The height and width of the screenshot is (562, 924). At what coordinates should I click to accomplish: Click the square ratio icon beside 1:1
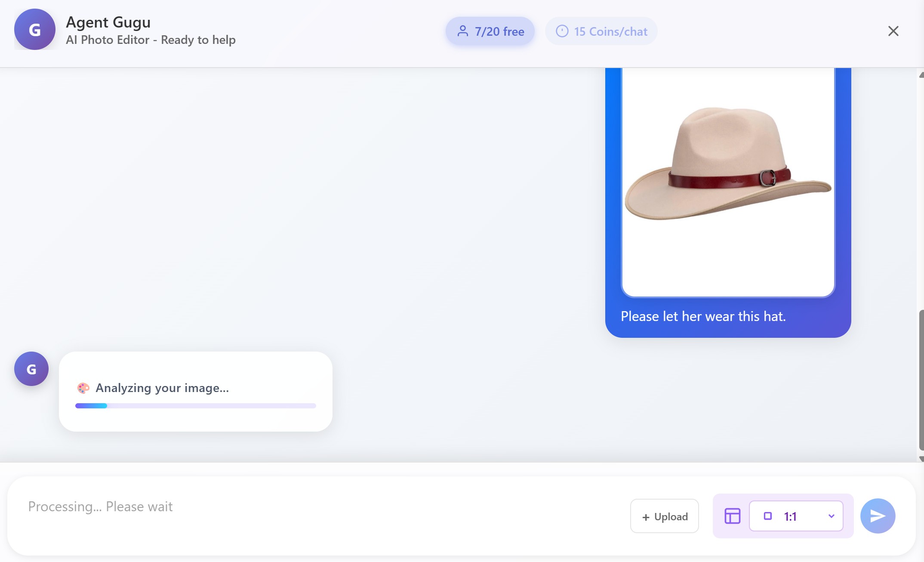tap(767, 516)
